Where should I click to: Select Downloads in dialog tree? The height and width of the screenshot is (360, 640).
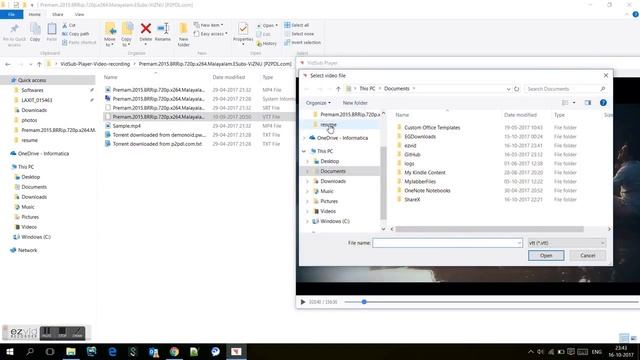(x=333, y=181)
